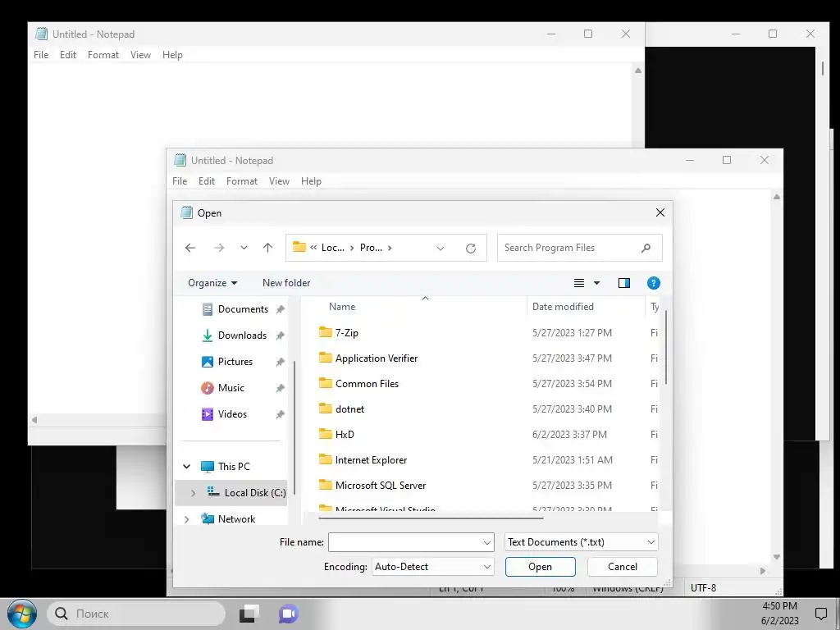This screenshot has height=630, width=840.
Task: Open View menu in the front Notepad window
Action: pos(279,181)
